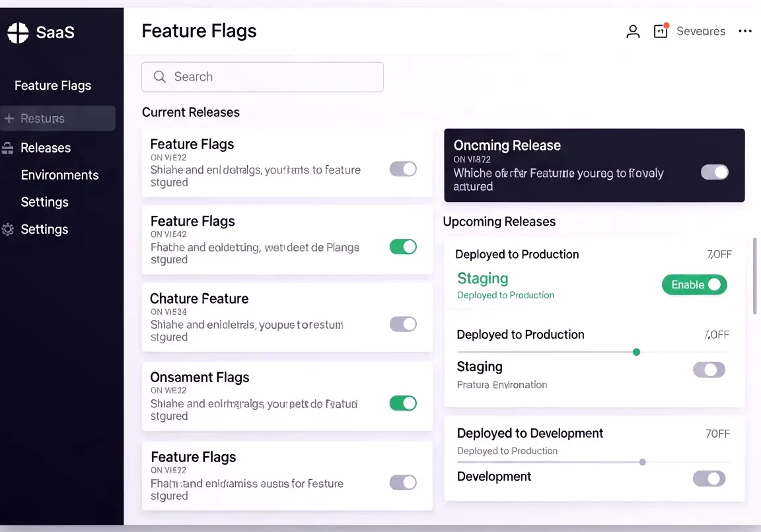Toggle the last Feature Flags card switch
Screen dimensions: 761x532
pos(404,482)
